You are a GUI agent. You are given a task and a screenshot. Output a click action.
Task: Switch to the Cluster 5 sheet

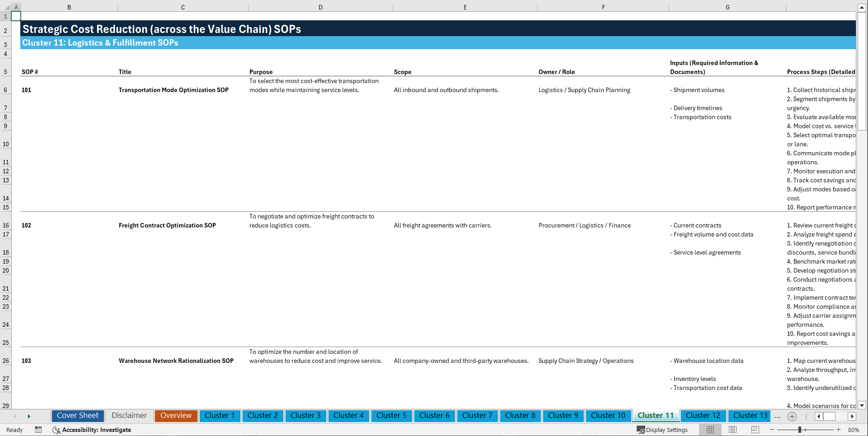(x=391, y=416)
